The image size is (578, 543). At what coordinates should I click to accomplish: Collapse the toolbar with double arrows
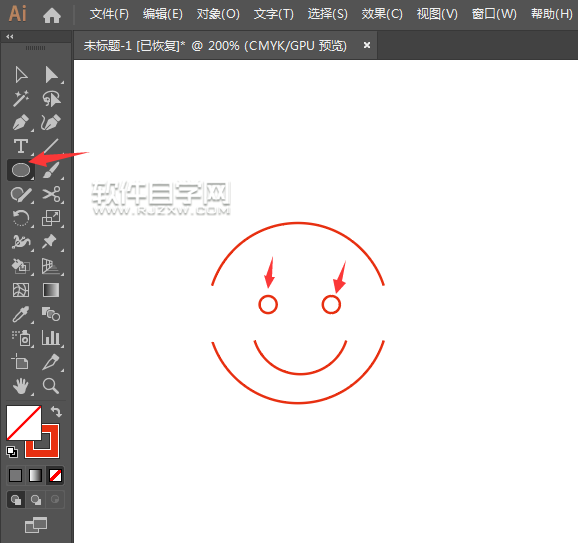10,36
